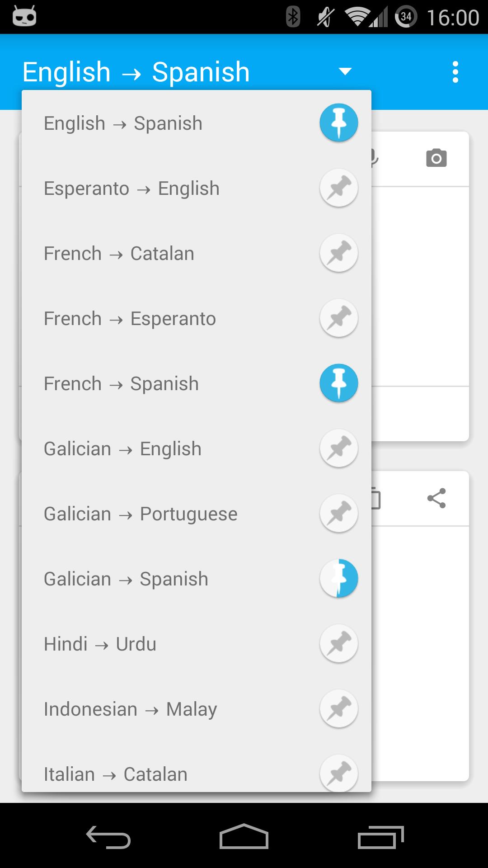Viewport: 488px width, 868px height.
Task: Choose the Galician → Portuguese pair
Action: pos(140,513)
